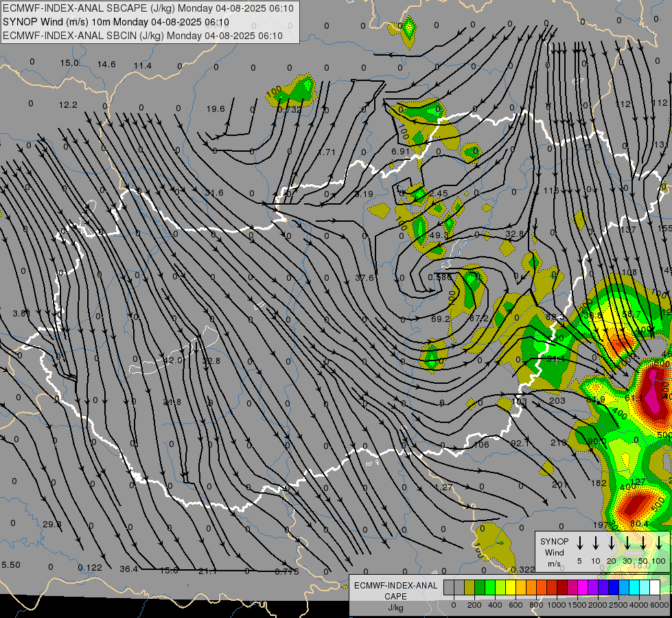This screenshot has width=672, height=618.
Task: Click the map value 106
Action: point(481,445)
